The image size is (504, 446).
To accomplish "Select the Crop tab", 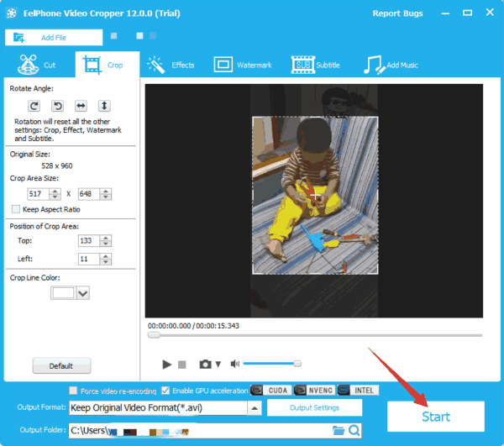I will 108,65.
